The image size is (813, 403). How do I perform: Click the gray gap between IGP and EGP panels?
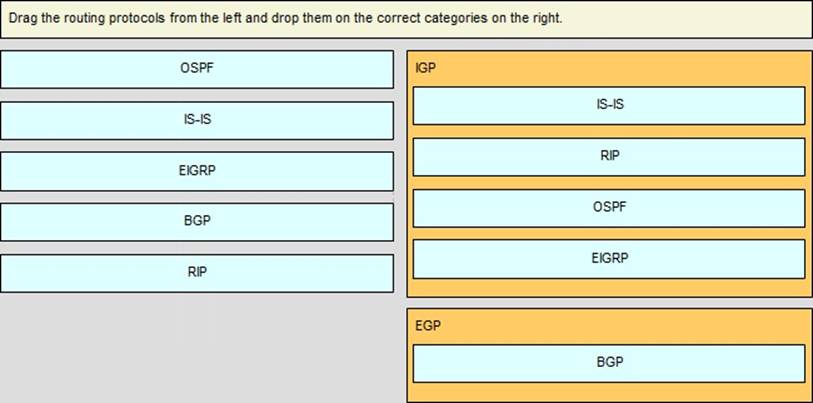609,303
